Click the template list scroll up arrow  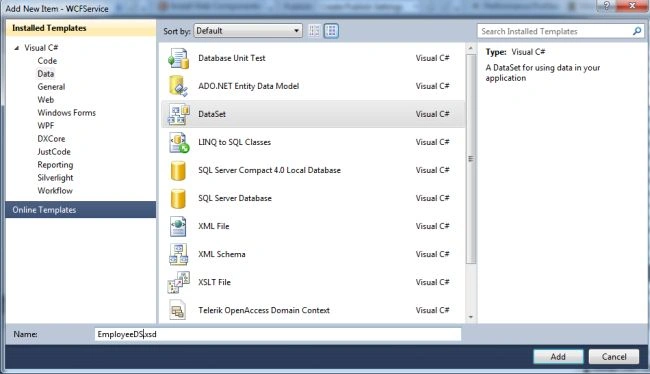click(x=471, y=49)
